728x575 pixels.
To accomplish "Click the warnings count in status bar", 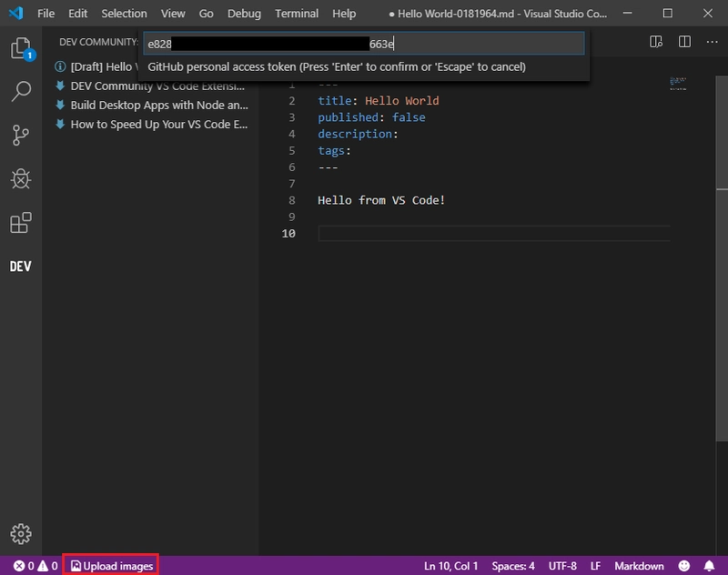I will click(x=48, y=566).
